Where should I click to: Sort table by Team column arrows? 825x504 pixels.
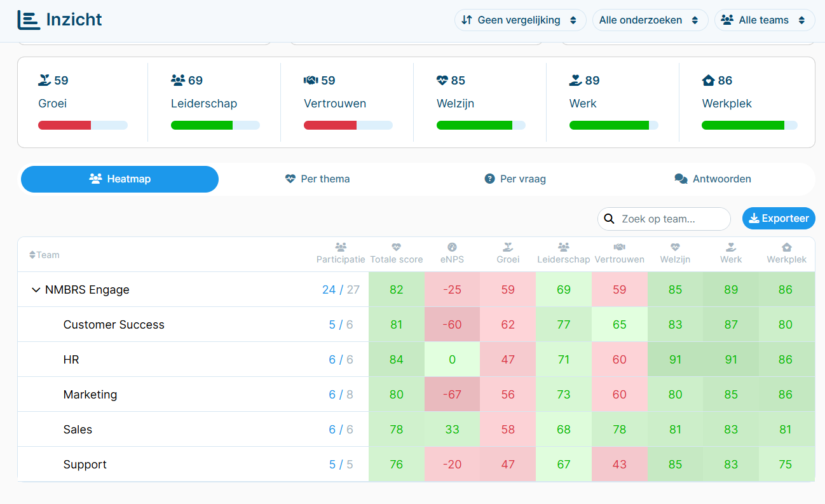tap(32, 255)
